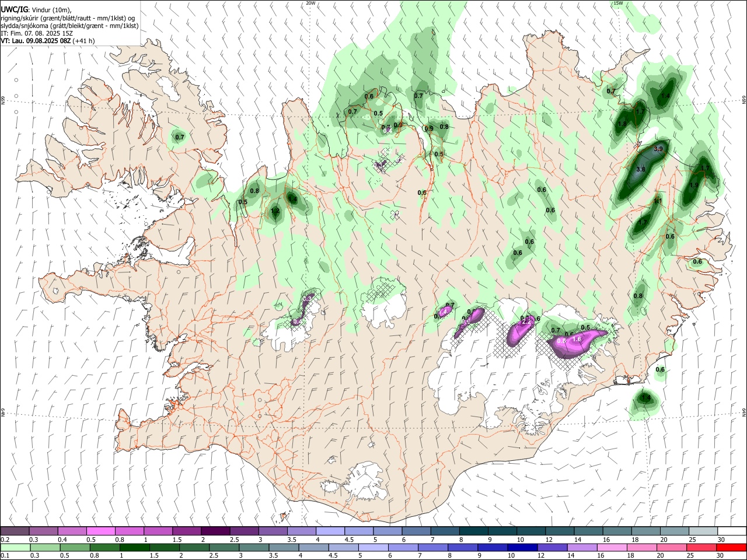
Task: Click the 3.9 precipitation value in East Iceland
Action: (658, 149)
